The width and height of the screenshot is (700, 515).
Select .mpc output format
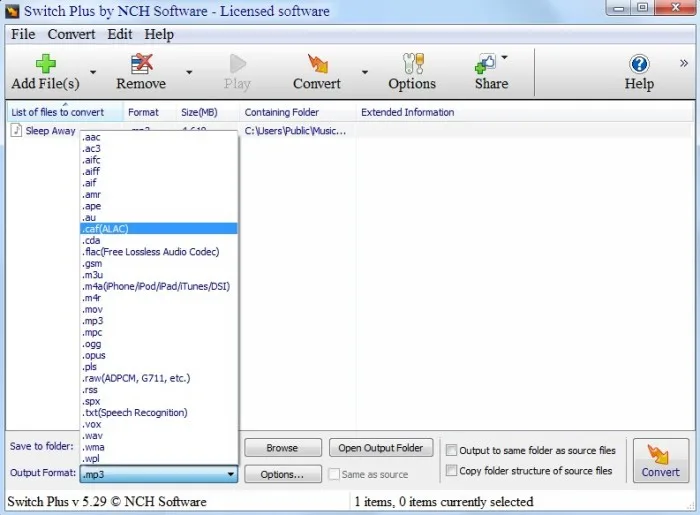tap(159, 332)
